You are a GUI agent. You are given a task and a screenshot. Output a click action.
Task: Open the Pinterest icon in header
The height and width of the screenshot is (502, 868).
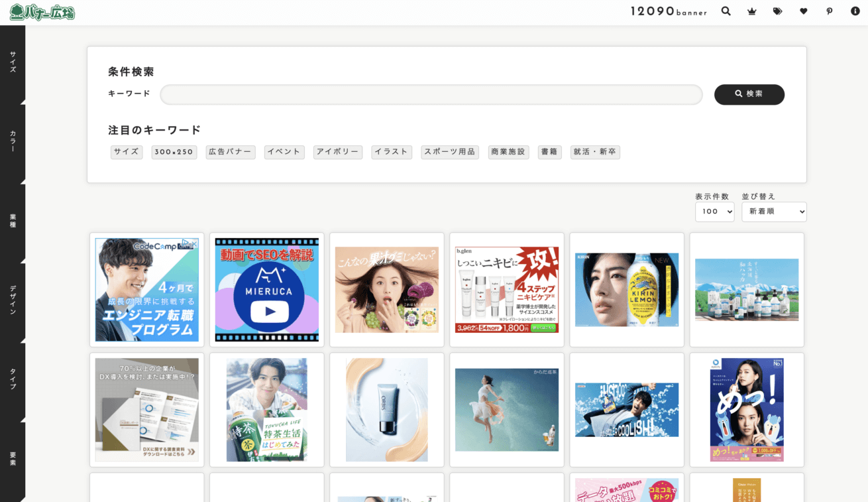(x=830, y=11)
